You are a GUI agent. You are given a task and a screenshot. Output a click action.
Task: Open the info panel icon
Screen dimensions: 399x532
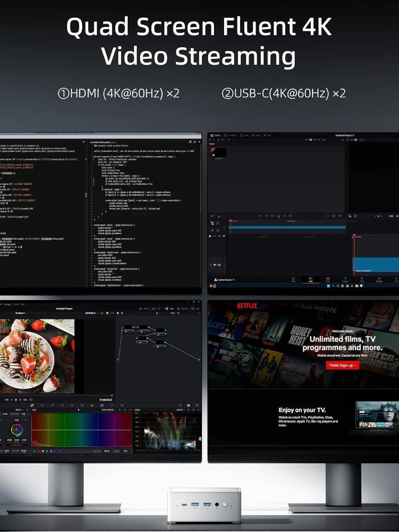click(197, 405)
